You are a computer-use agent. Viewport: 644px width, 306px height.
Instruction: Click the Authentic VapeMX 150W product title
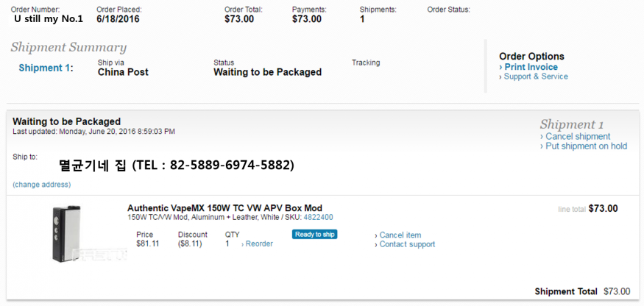224,208
